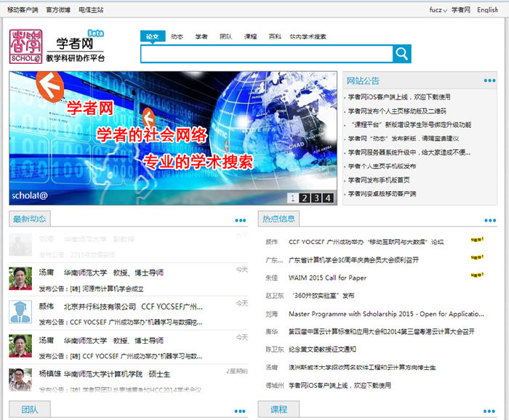Open the 官方微博 link
This screenshot has height=420, width=509.
pos(58,10)
